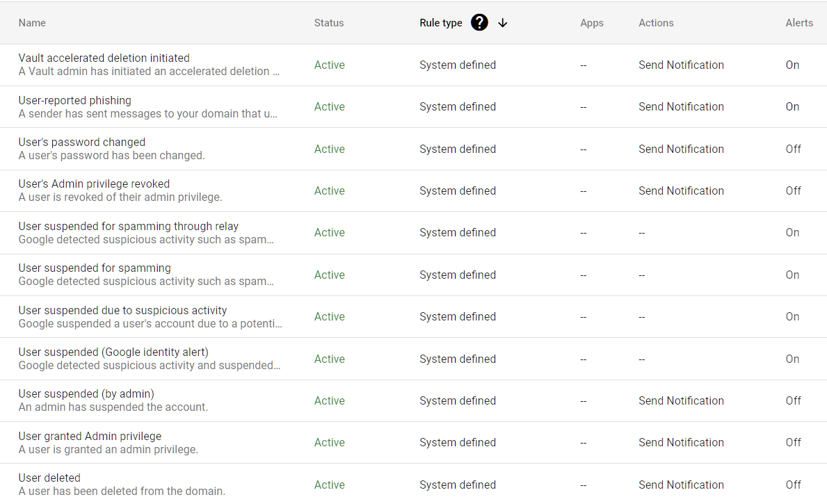Turn off alerts for User-reported phishing

point(792,106)
